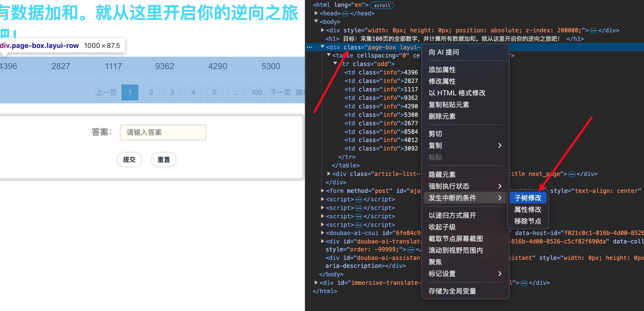The height and width of the screenshot is (311, 644).
Task: Expand the form method=post node
Action: coord(322,190)
